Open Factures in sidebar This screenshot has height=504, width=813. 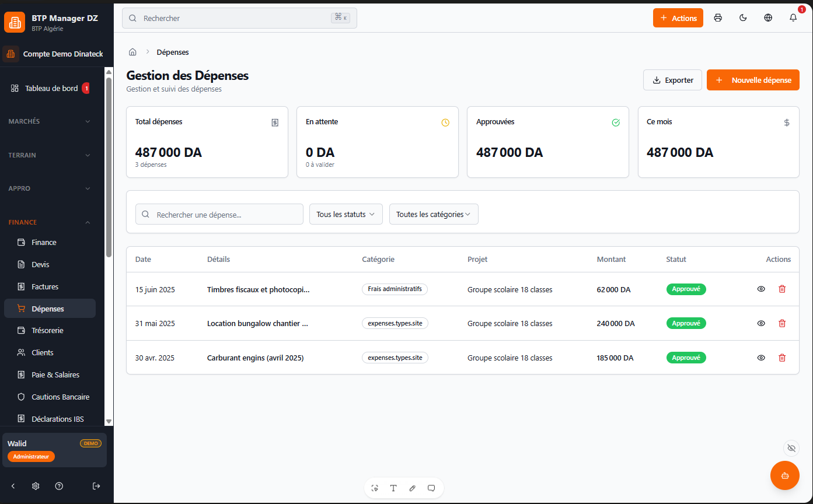(x=50, y=286)
